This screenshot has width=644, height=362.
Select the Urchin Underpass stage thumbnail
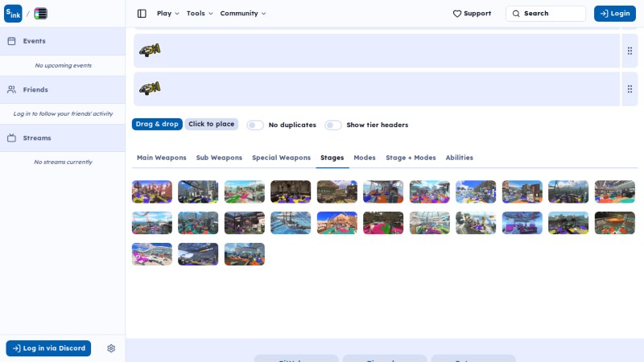(245, 254)
